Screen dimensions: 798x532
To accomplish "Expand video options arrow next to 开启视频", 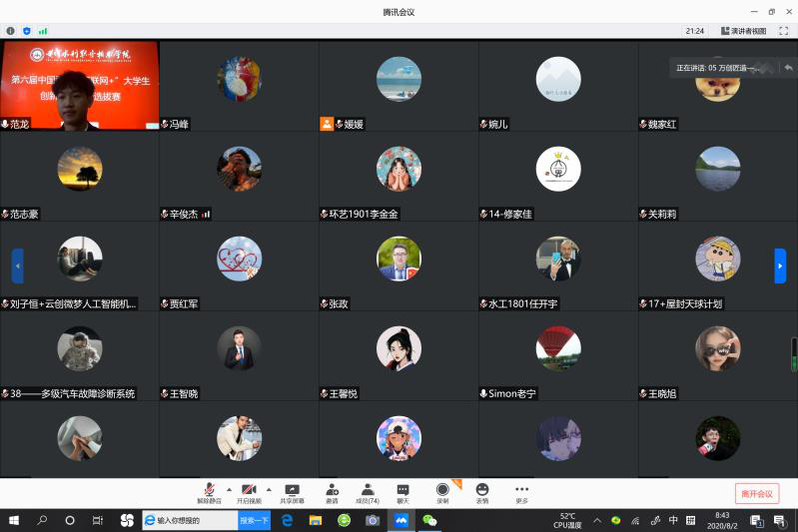I will coord(269,489).
